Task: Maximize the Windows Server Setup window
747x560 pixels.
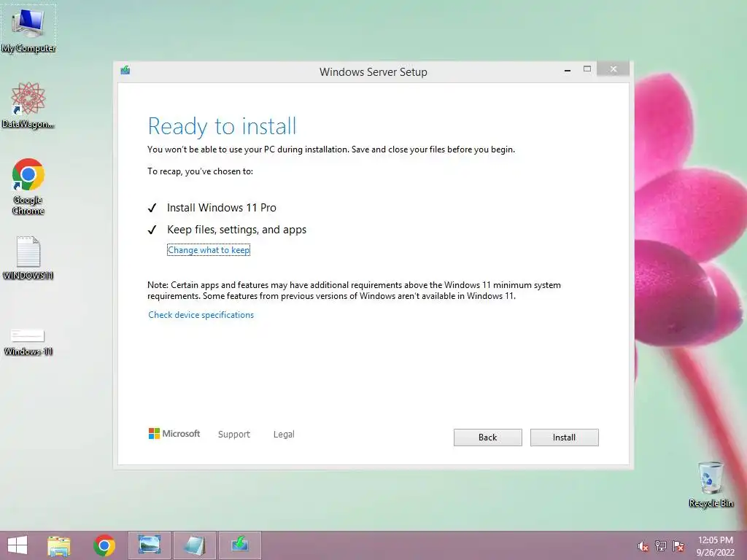Action: point(587,69)
